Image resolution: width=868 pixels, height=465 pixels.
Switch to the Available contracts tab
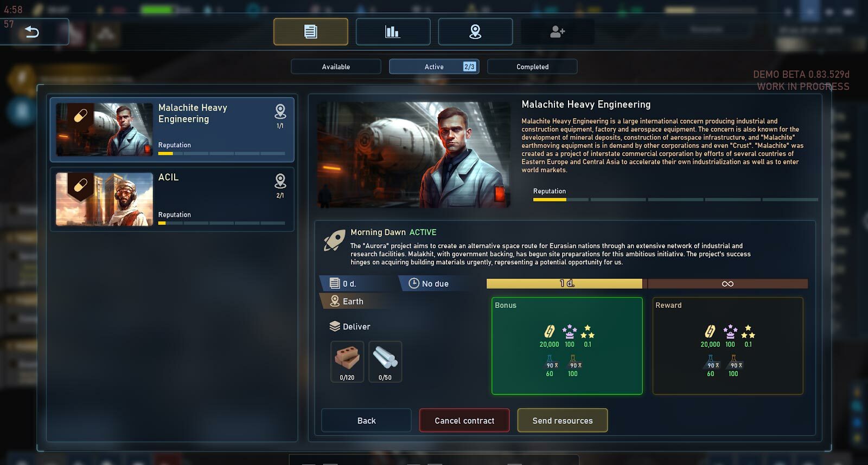[336, 67]
